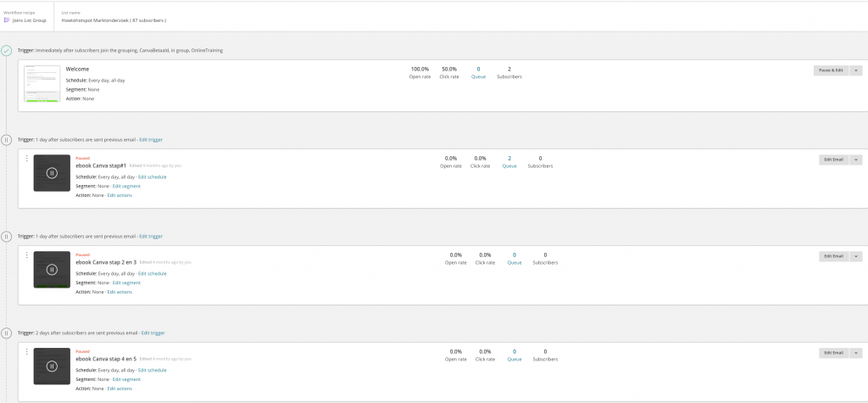Click the pause icon on the ebook Canva stap#1 thumbnail

[x=52, y=173]
